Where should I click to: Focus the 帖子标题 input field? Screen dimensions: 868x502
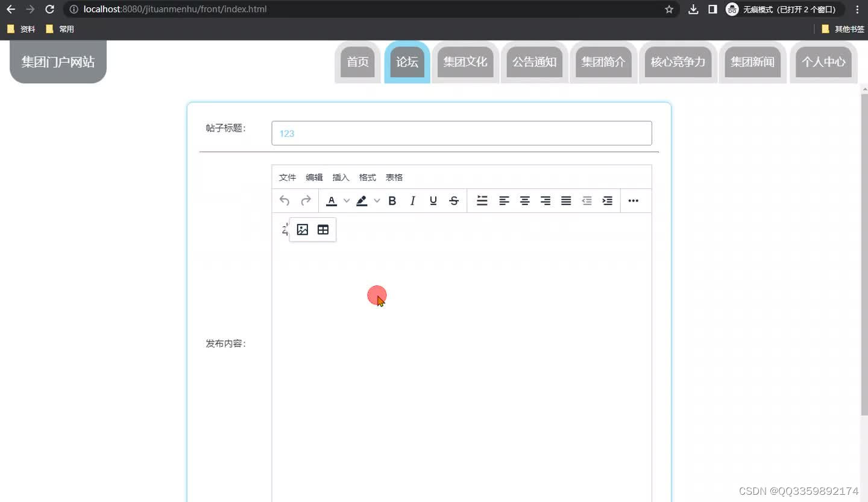click(462, 133)
